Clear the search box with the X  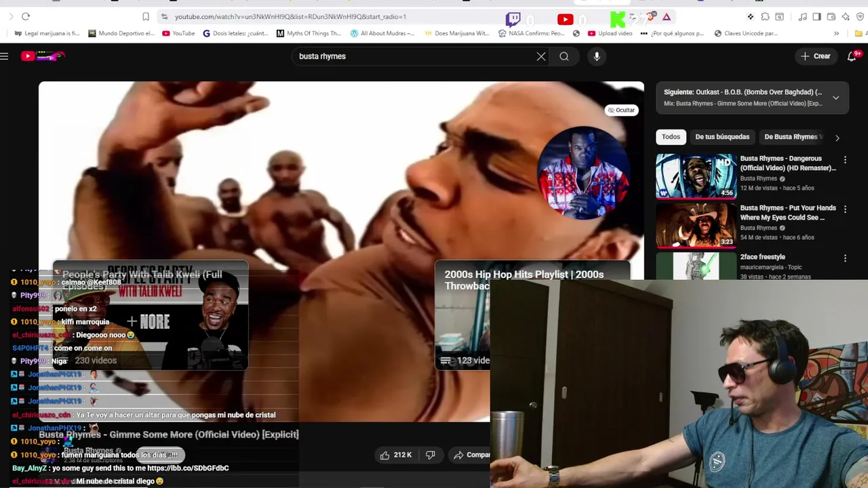point(541,56)
